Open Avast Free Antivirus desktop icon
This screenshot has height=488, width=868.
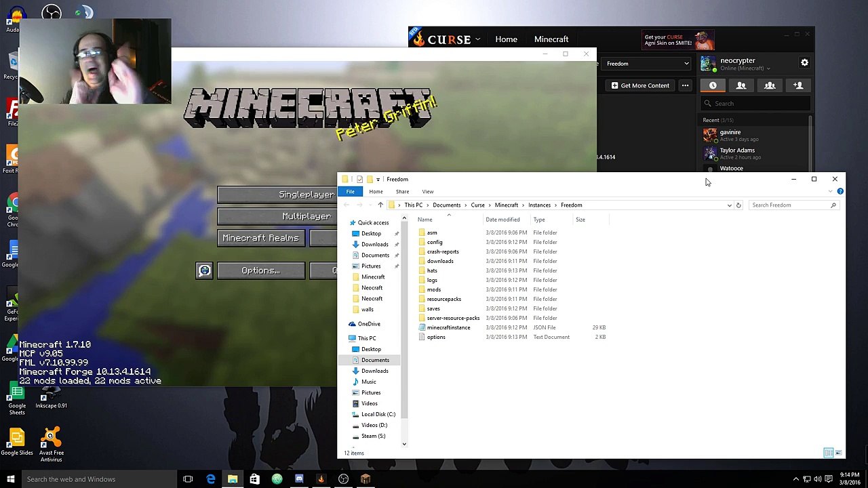(x=51, y=445)
